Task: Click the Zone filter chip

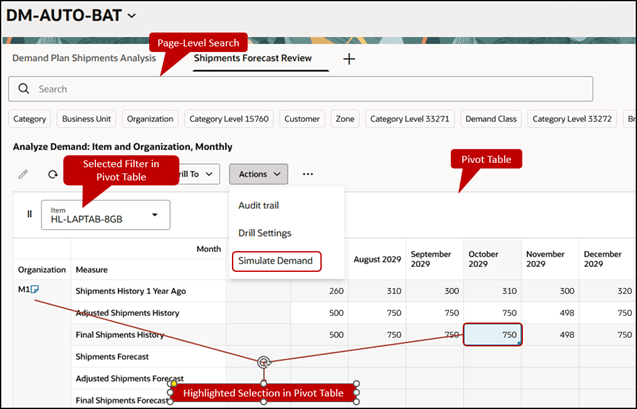Action: click(x=345, y=119)
